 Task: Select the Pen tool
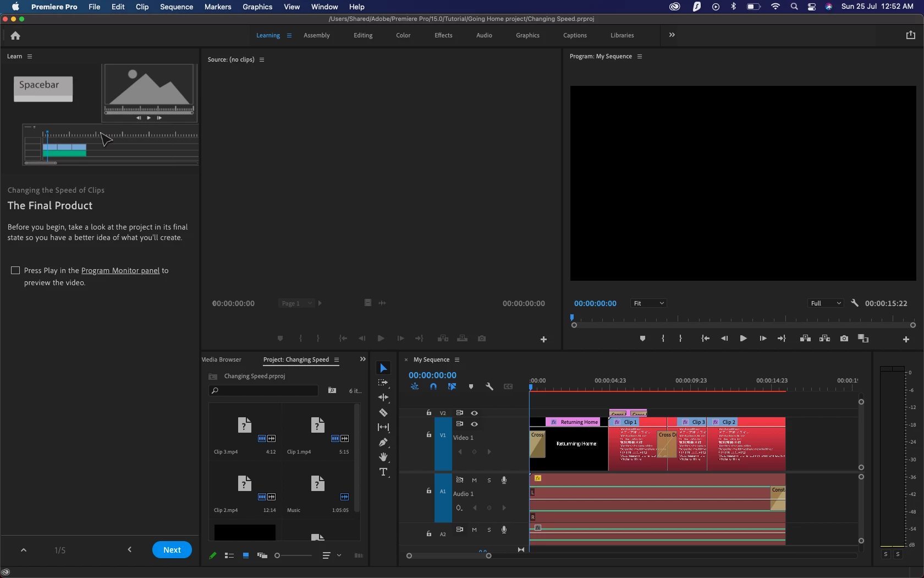pyautogui.click(x=383, y=442)
